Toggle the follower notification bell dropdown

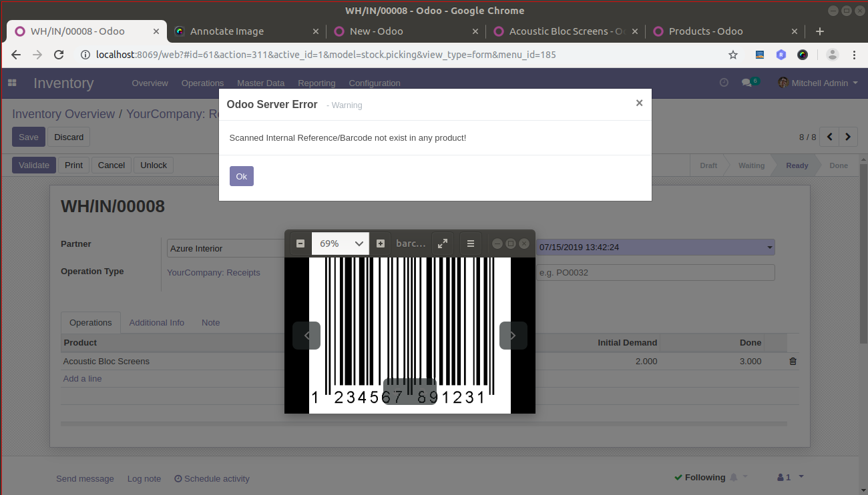coord(738,477)
